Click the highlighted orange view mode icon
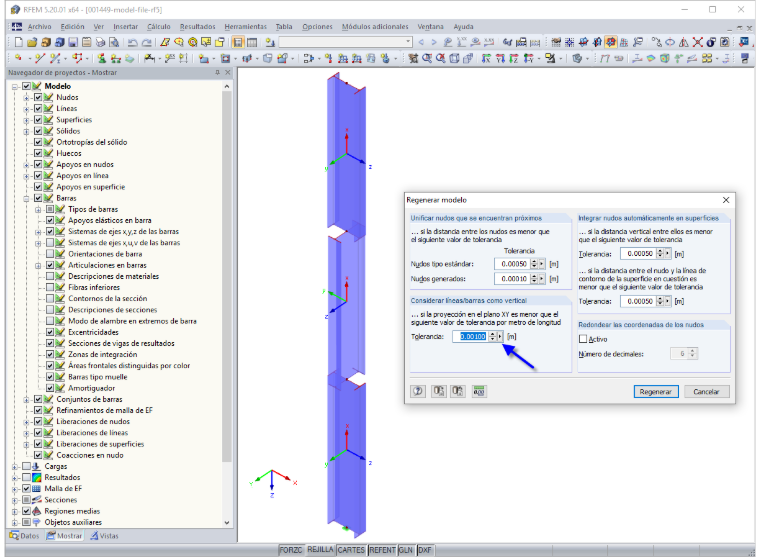 click(x=611, y=42)
